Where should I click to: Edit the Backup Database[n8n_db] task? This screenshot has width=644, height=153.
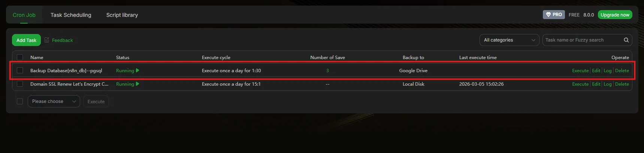[596, 70]
